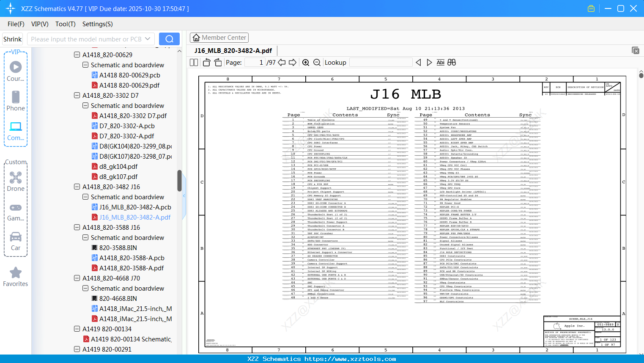Screen dimensions: 644x363
Task: Open the Settings(S) menu
Action: pyautogui.click(x=98, y=24)
